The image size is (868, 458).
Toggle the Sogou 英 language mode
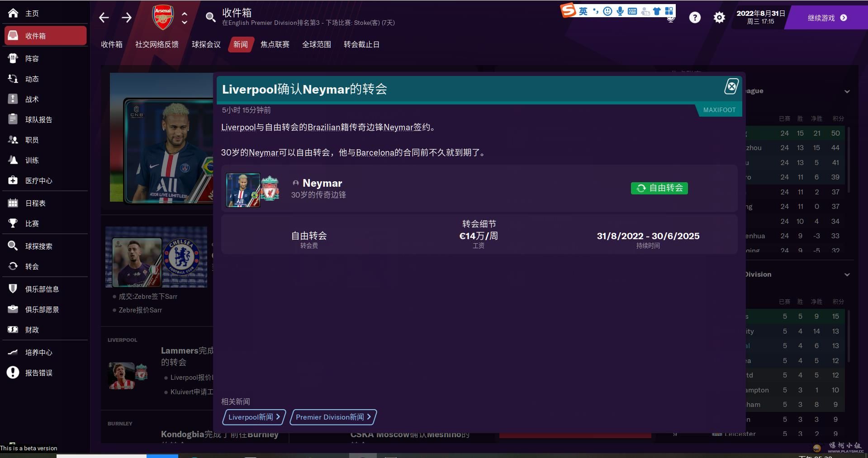[x=583, y=11]
